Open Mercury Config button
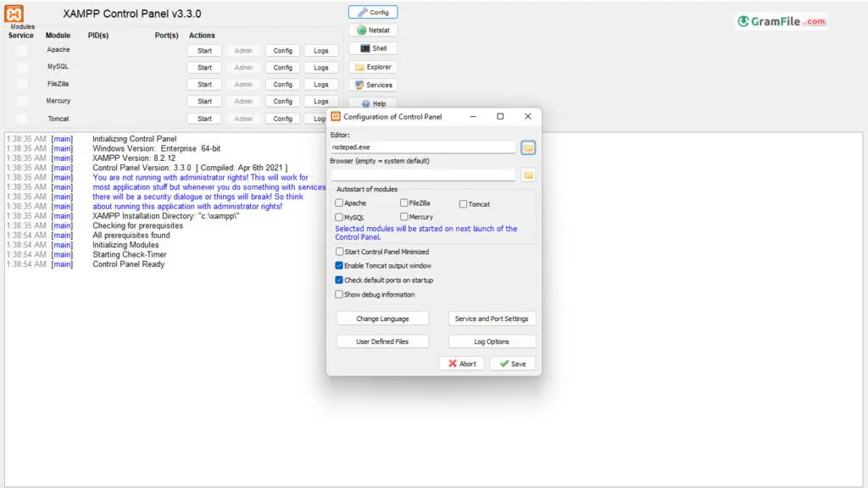 pyautogui.click(x=283, y=102)
